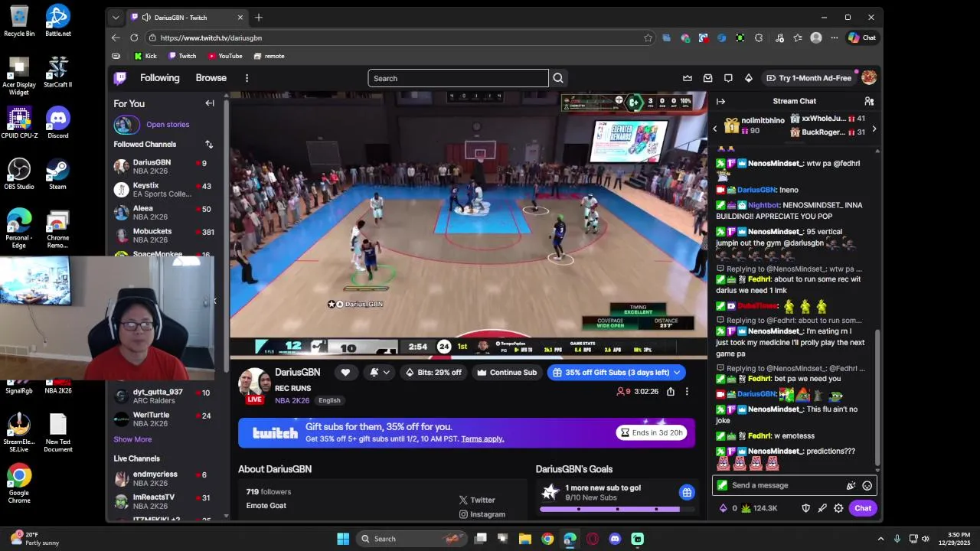The width and height of the screenshot is (980, 551).
Task: Open user avatar menu in Twitch header
Action: tap(869, 78)
